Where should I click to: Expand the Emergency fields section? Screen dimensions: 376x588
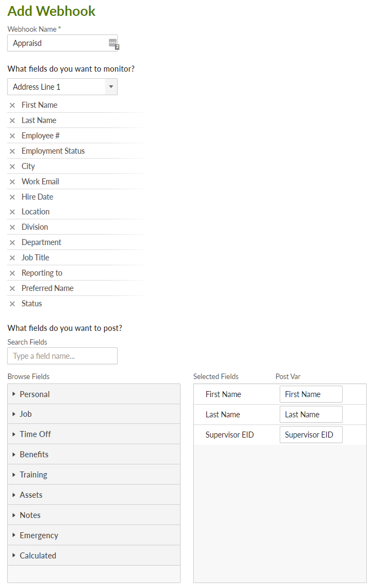[94, 535]
